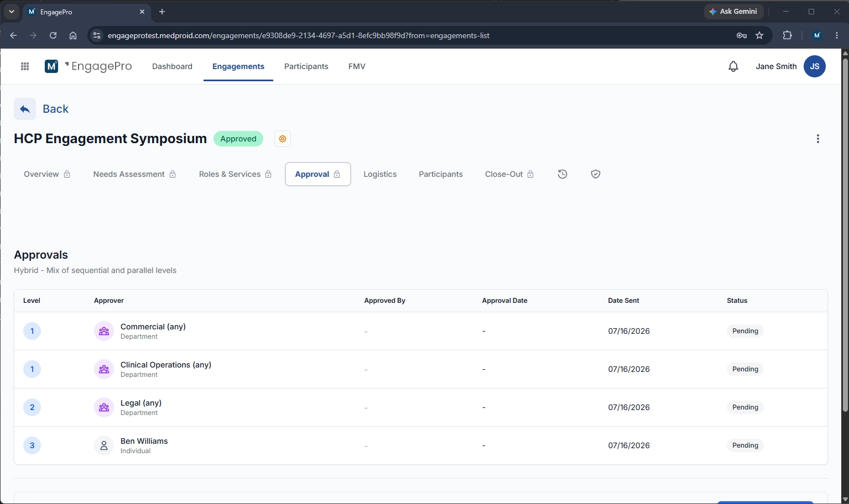
Task: Click the Chrome profile M icon
Action: pyautogui.click(x=817, y=35)
